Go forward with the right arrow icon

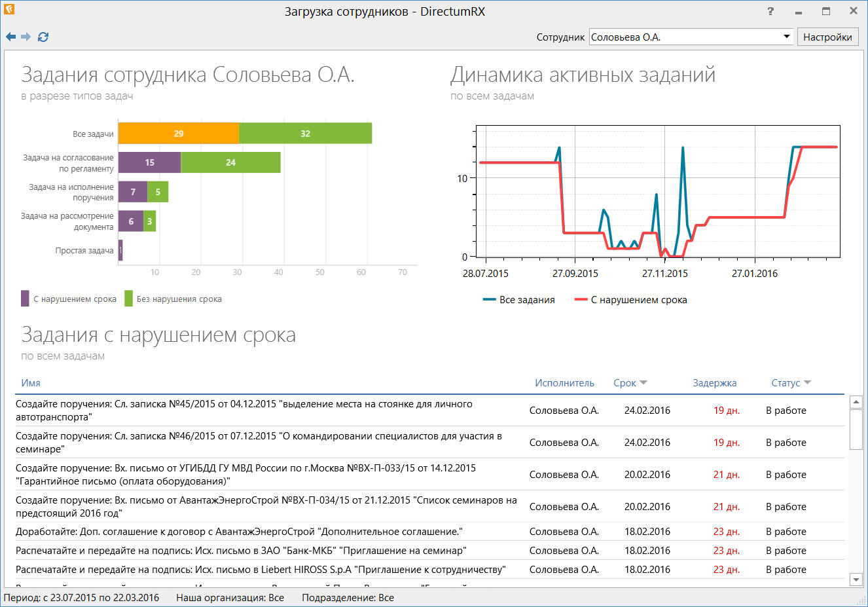coord(26,37)
